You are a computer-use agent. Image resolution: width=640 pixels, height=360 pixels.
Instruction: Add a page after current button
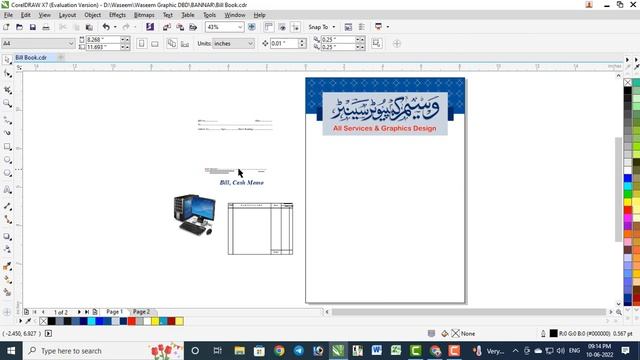[x=95, y=312]
